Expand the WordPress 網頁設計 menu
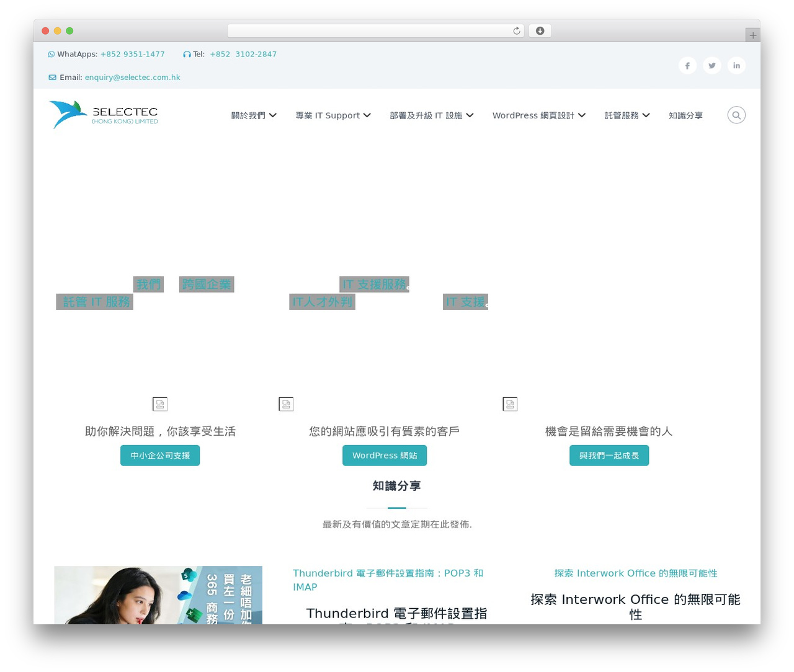Screen dimensions: 794x672 [539, 115]
